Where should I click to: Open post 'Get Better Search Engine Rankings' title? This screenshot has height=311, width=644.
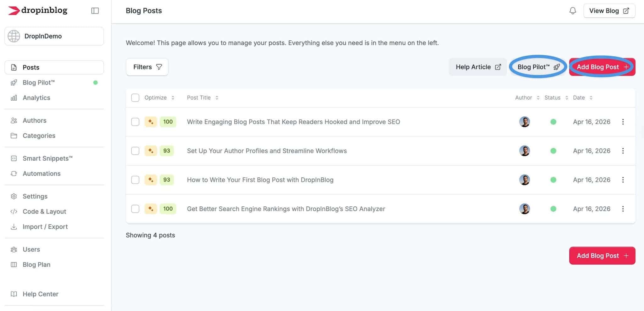click(x=286, y=209)
